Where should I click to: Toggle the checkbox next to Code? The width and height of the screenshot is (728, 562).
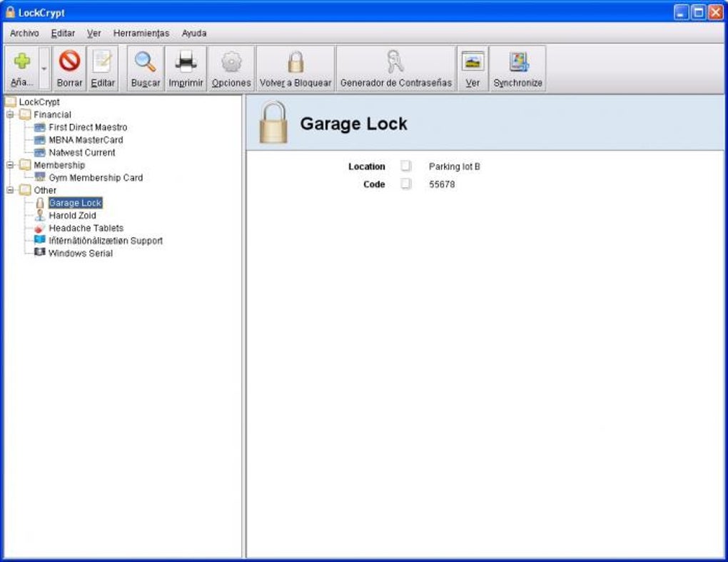(x=406, y=184)
